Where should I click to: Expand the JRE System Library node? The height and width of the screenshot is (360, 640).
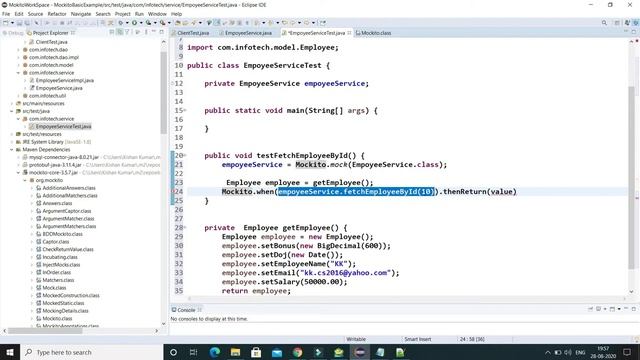click(12, 142)
